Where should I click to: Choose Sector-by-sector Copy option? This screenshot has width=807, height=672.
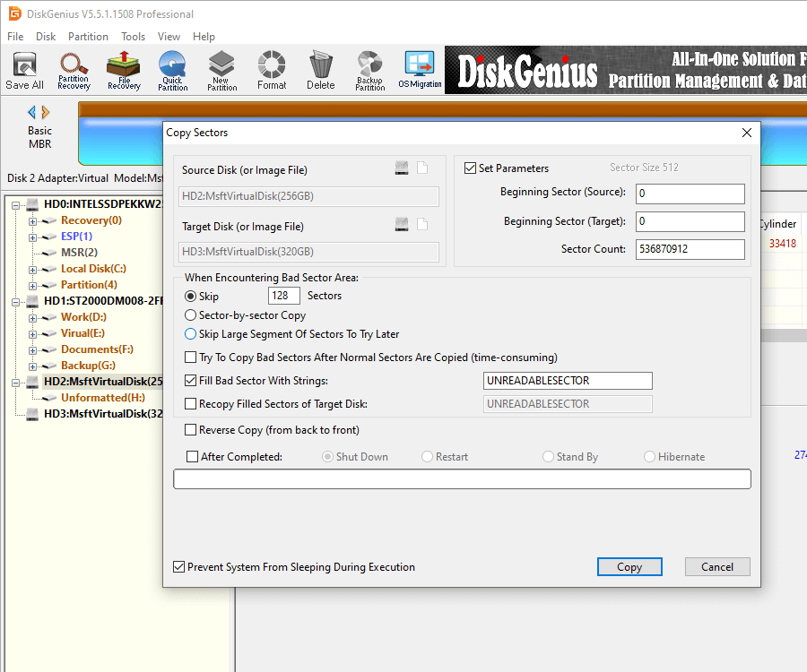(190, 315)
